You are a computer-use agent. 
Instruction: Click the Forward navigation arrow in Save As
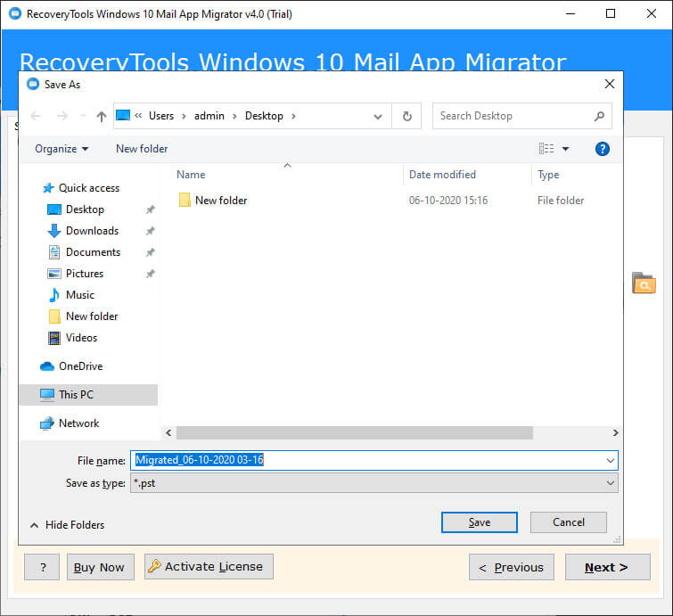(x=62, y=116)
